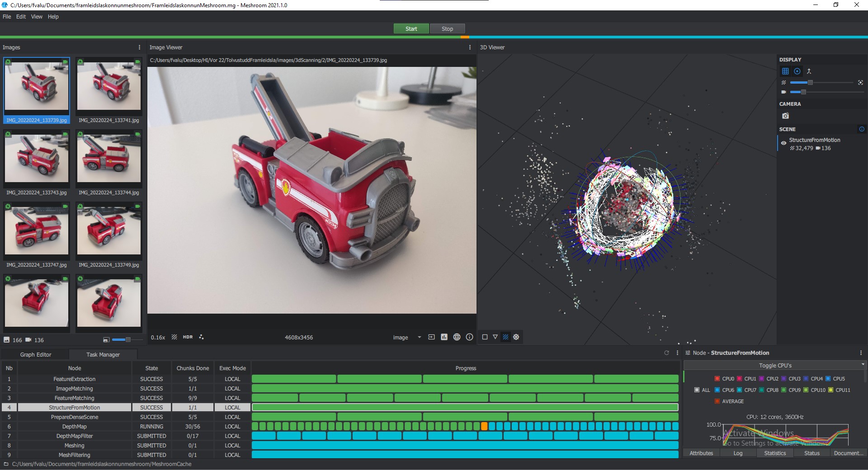The width and height of the screenshot is (868, 470).
Task: Toggle the CPU0 checkbox
Action: (x=717, y=379)
